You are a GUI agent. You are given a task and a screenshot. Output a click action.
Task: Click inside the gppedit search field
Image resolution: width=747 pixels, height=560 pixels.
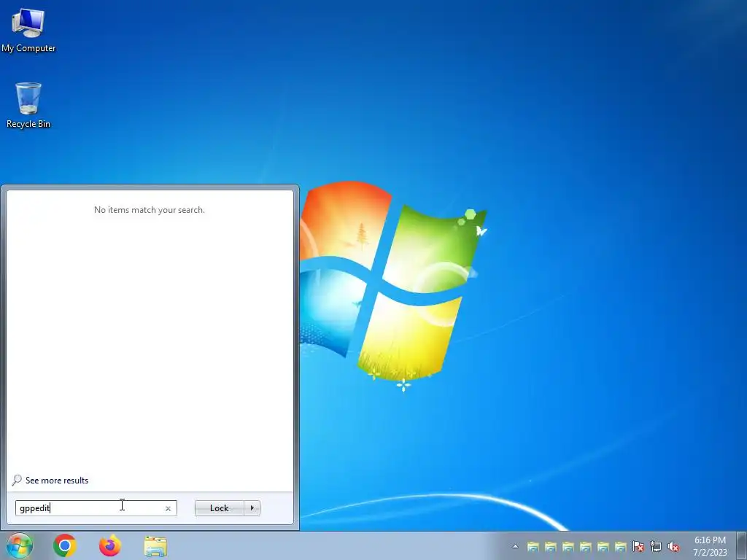96,508
